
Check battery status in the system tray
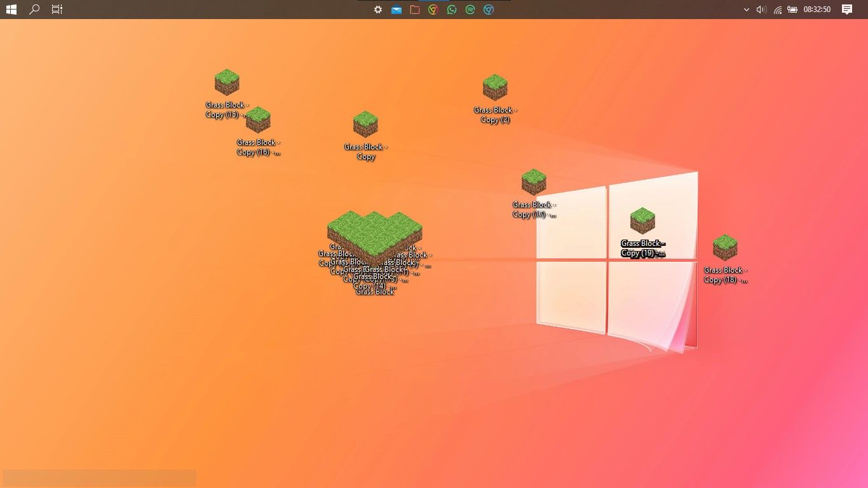click(x=792, y=10)
